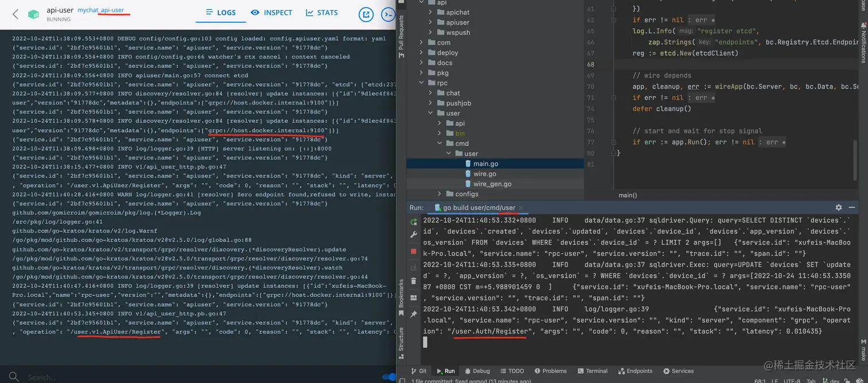Pin the Run tab pushpin icon

[x=413, y=314]
